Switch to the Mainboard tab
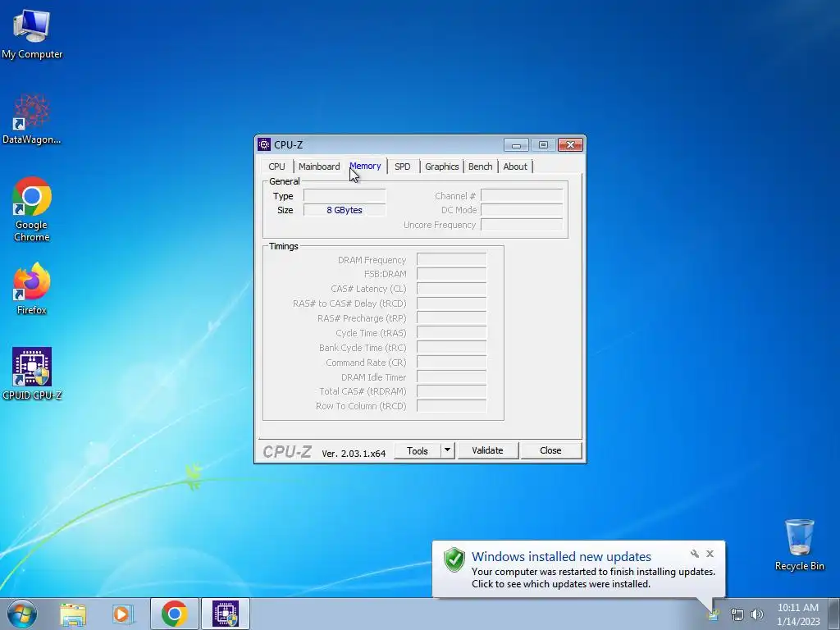Screen dimensions: 840x630 coord(319,167)
